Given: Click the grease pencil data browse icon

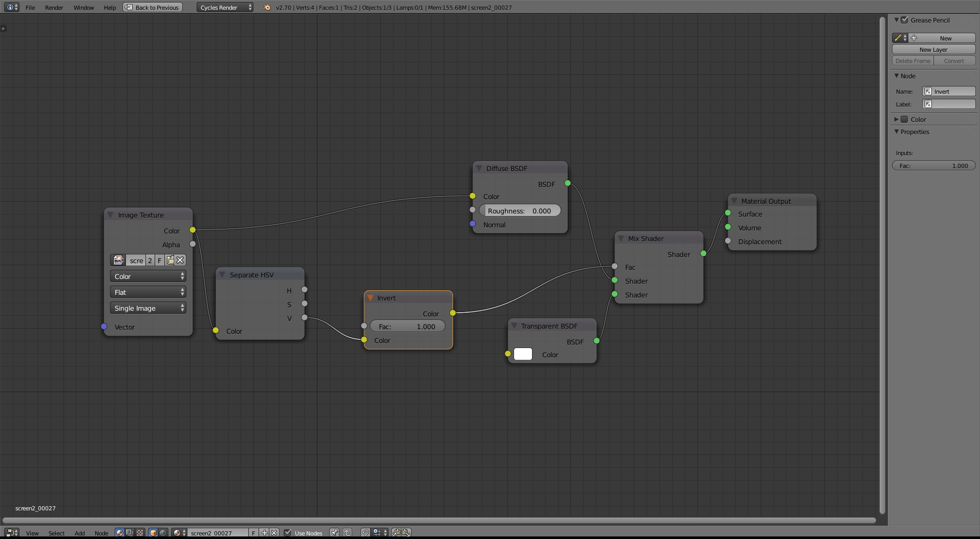Looking at the screenshot, I should pyautogui.click(x=900, y=38).
